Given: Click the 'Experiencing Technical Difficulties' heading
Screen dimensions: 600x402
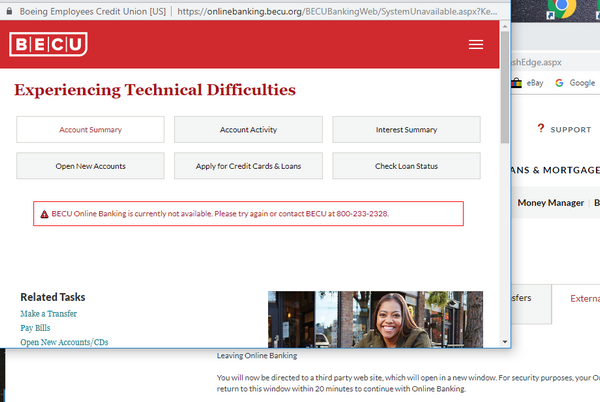Looking at the screenshot, I should coord(155,90).
